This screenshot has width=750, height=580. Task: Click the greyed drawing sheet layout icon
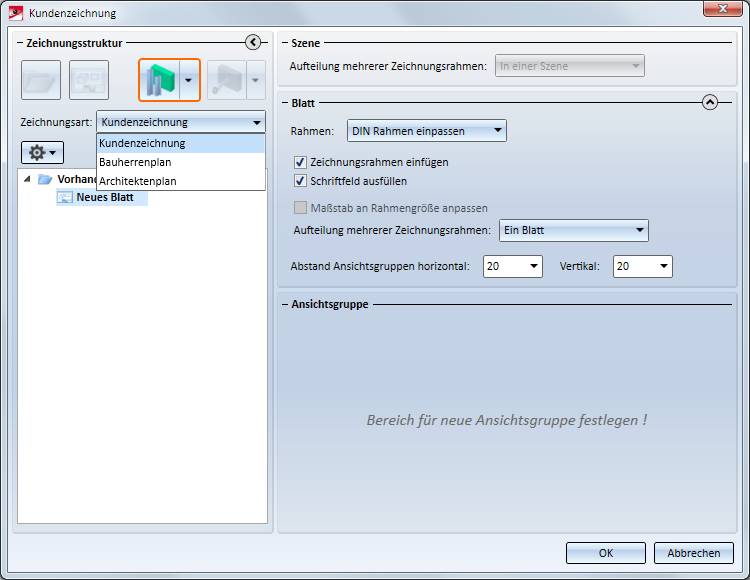[89, 80]
